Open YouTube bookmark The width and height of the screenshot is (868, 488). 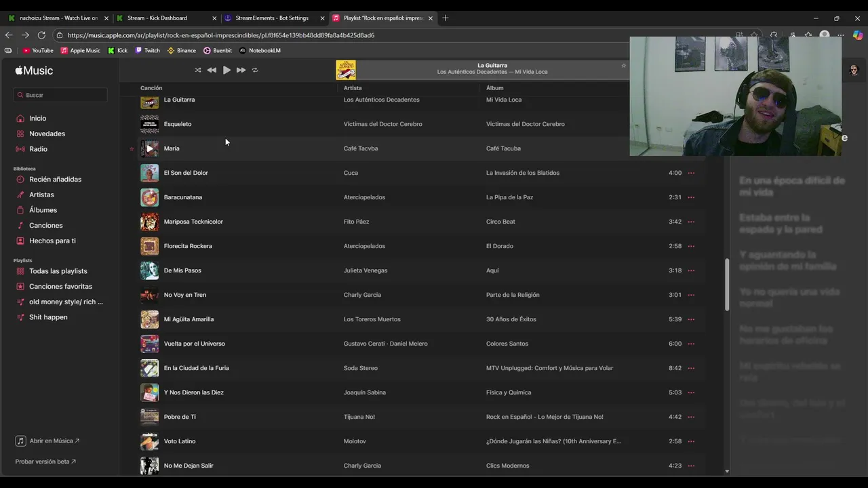click(x=38, y=50)
